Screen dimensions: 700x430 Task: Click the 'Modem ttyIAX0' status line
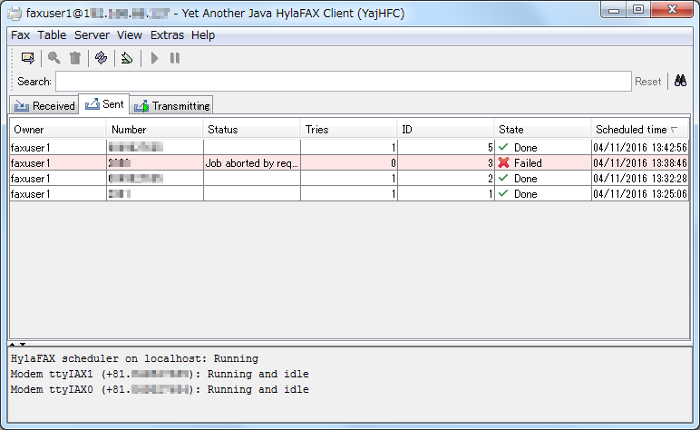[160, 389]
